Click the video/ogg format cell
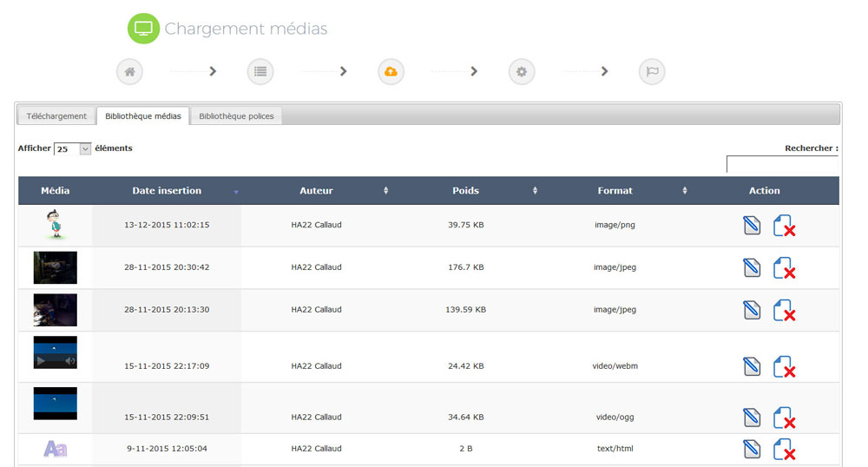This screenshot has height=467, width=868. pos(615,417)
